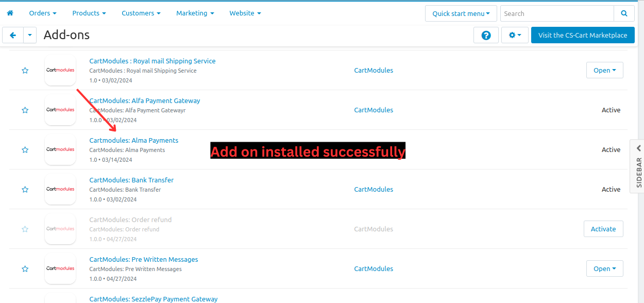Click CartModules developer in Order refund row

click(374, 229)
